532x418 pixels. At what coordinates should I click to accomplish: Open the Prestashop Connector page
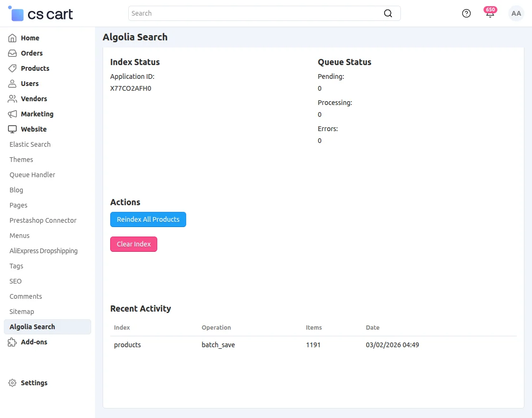[43, 220]
